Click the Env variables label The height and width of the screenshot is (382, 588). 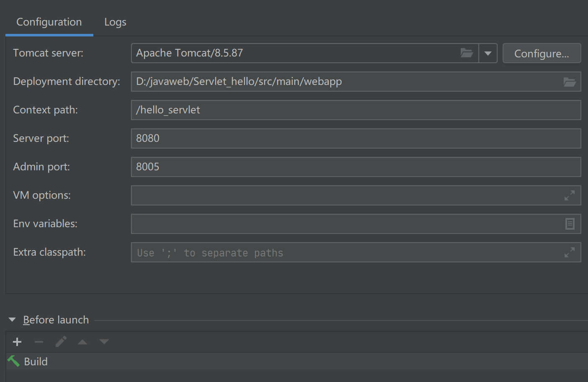coord(45,224)
